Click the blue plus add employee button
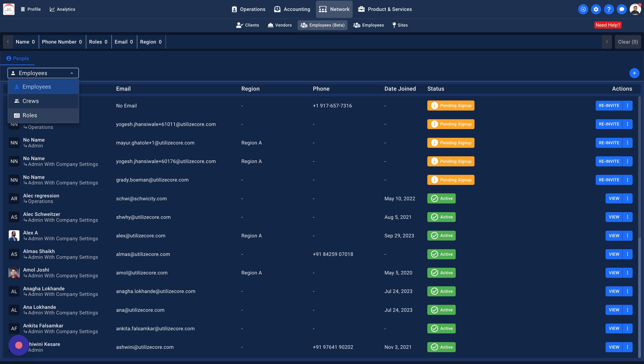Screen dimensions: 644x364 [x=634, y=73]
